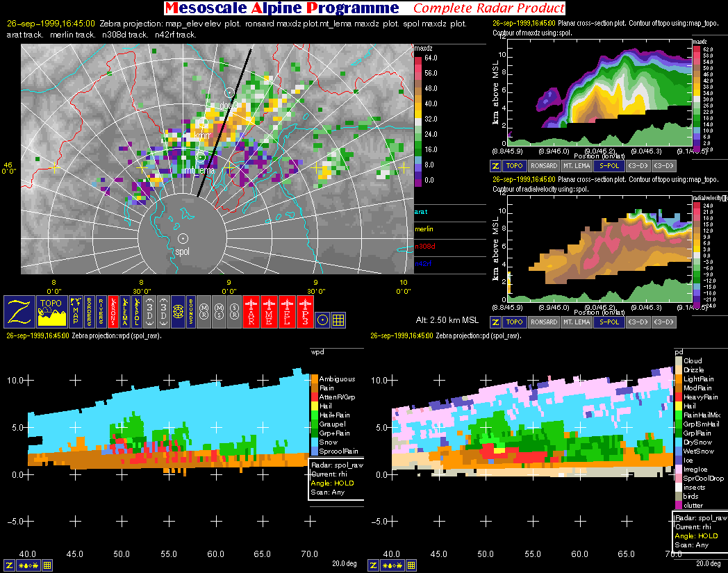Toggle the RIVERS overlay
The image size is (728, 573).
(x=101, y=312)
